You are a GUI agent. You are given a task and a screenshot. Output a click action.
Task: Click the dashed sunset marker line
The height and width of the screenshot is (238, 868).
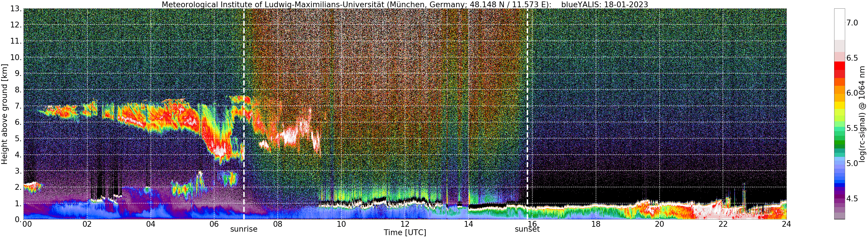click(x=527, y=114)
